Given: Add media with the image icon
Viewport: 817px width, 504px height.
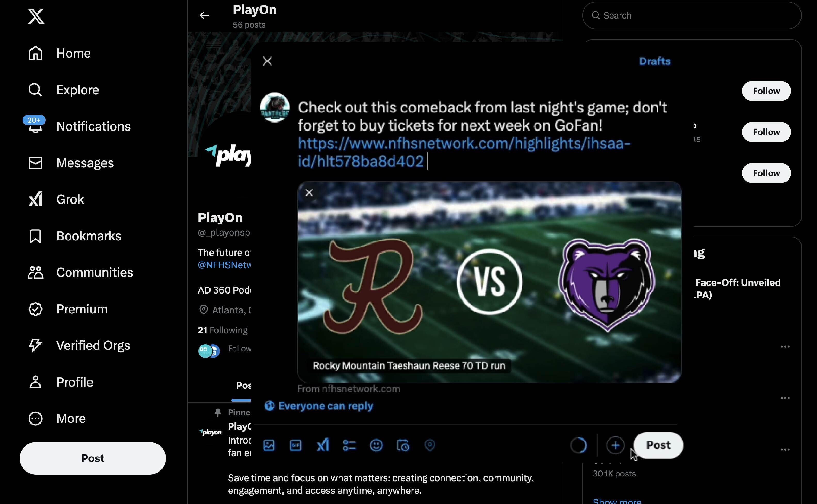Looking at the screenshot, I should pyautogui.click(x=269, y=445).
